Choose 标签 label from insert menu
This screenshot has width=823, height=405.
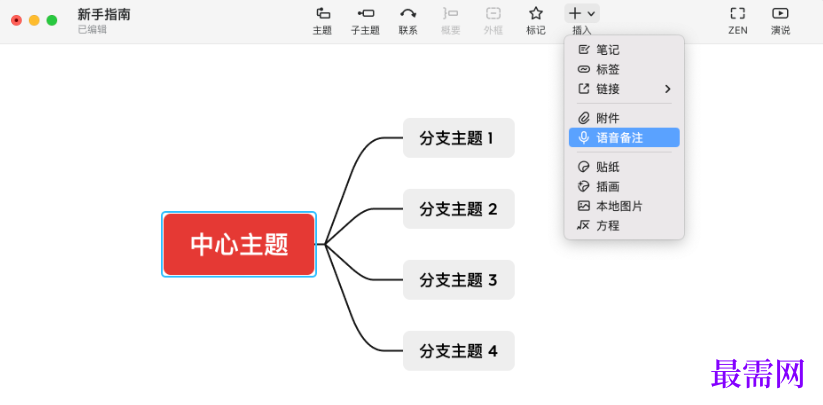click(624, 69)
